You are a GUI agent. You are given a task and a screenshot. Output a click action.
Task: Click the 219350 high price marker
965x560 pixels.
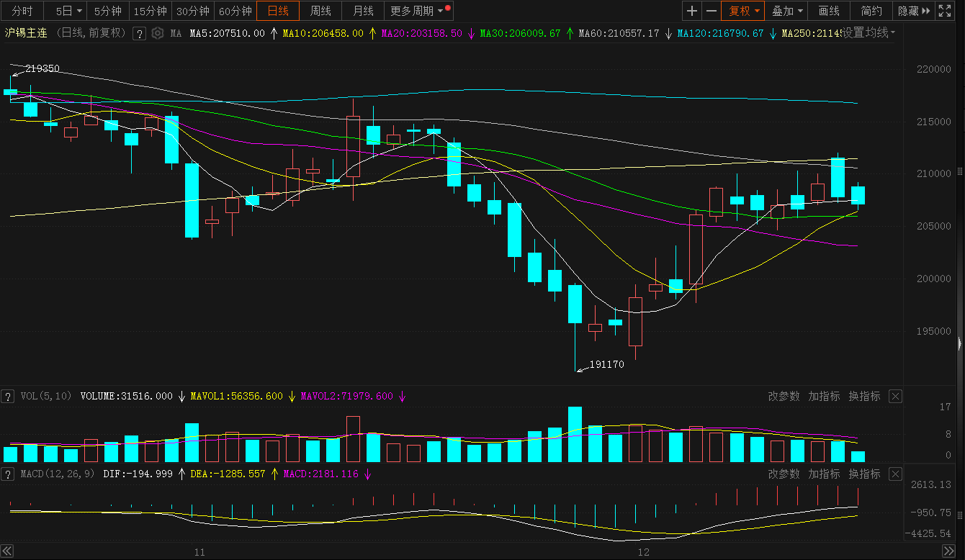pyautogui.click(x=42, y=68)
